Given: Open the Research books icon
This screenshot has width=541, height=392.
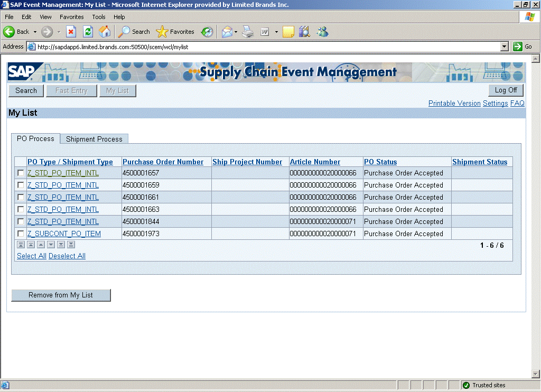Looking at the screenshot, I should click(305, 32).
